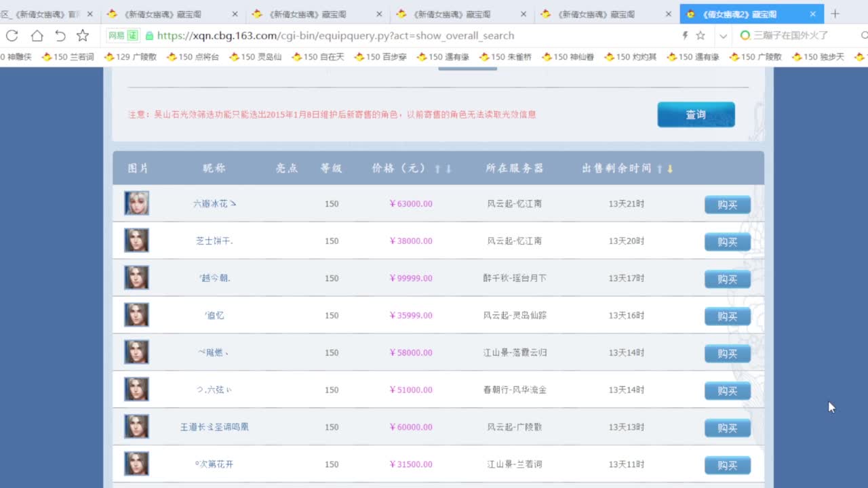Click the avatar thumbnail of 越今朝
The width and height of the screenshot is (868, 488).
point(136,277)
